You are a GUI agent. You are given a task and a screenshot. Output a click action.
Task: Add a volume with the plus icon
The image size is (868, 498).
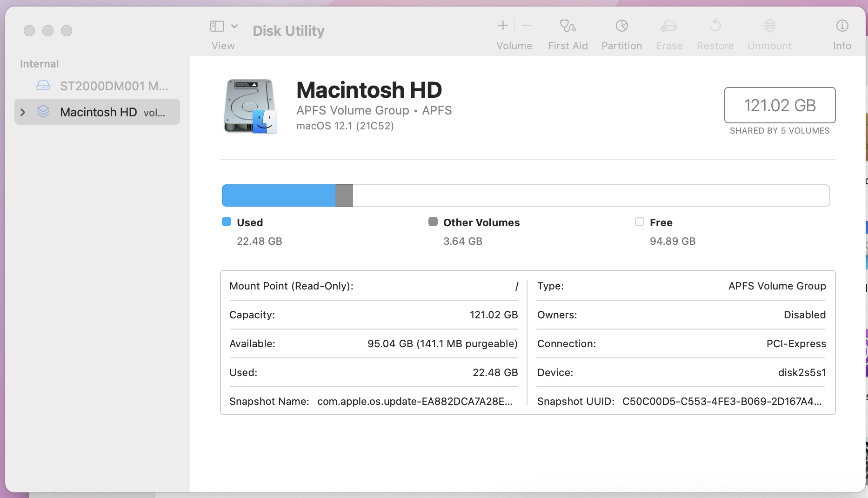(503, 26)
